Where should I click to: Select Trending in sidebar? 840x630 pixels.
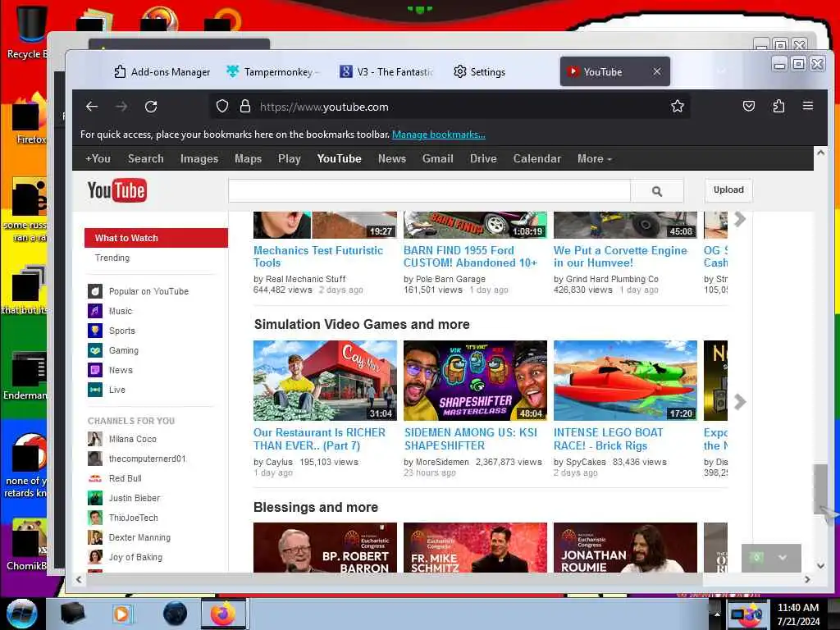coord(112,258)
